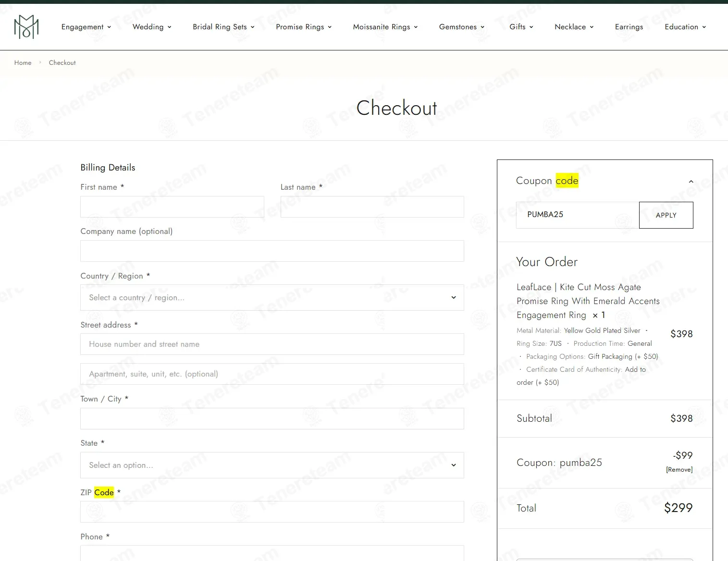Screen dimensions: 728x561
Task: Apply the coupon code
Action: click(666, 215)
